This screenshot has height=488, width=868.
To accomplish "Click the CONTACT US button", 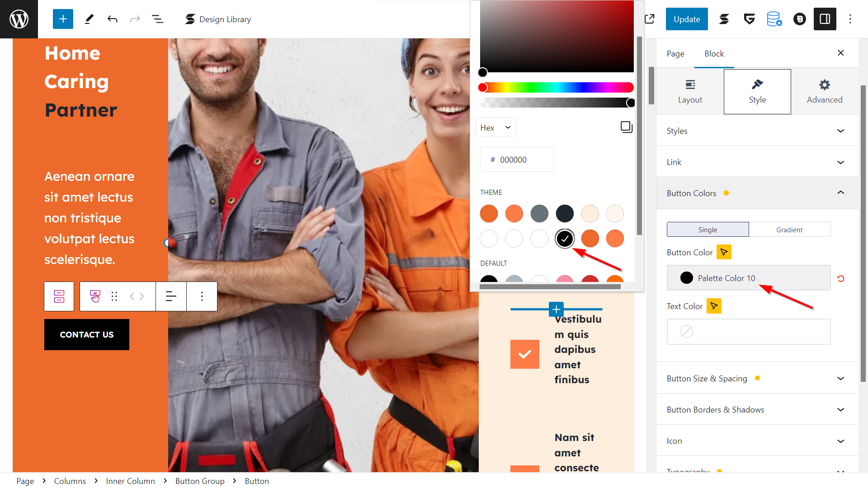I will (86, 334).
